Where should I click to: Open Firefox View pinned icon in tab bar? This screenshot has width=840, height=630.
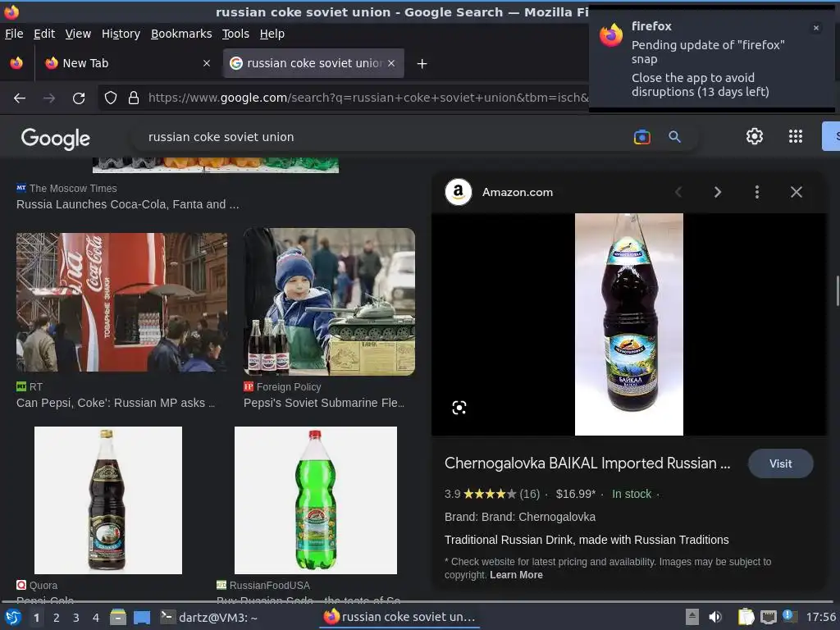pyautogui.click(x=16, y=63)
